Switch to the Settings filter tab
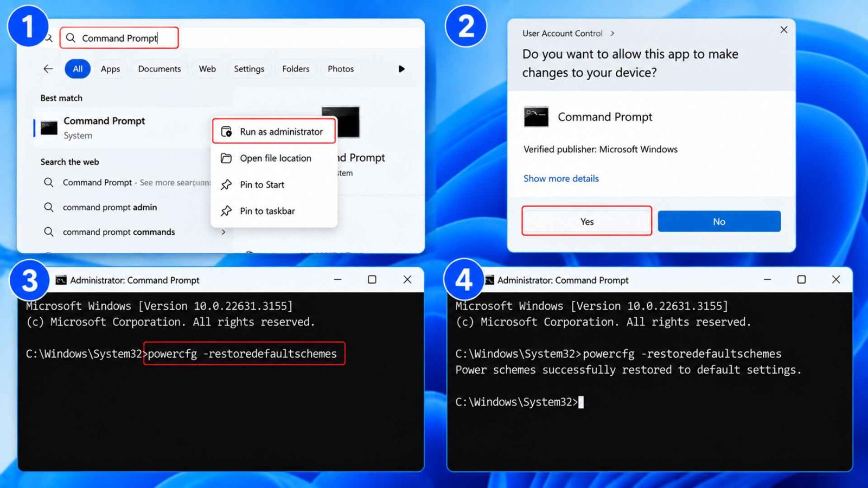 (249, 69)
